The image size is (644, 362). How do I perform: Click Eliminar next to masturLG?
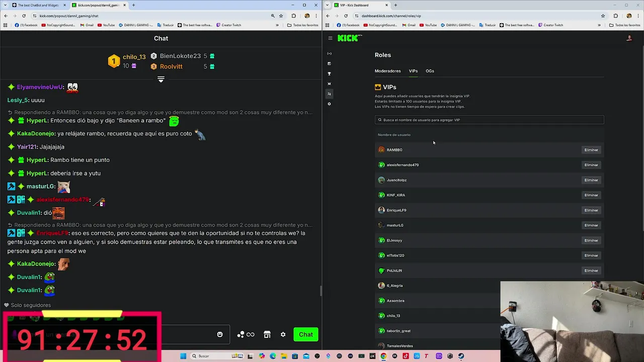point(591,225)
